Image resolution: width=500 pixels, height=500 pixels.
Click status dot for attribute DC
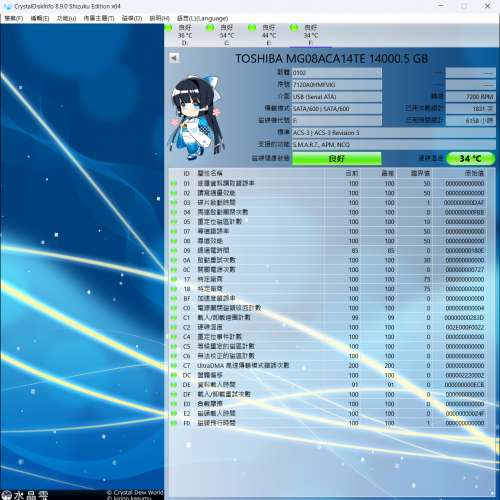point(174,375)
